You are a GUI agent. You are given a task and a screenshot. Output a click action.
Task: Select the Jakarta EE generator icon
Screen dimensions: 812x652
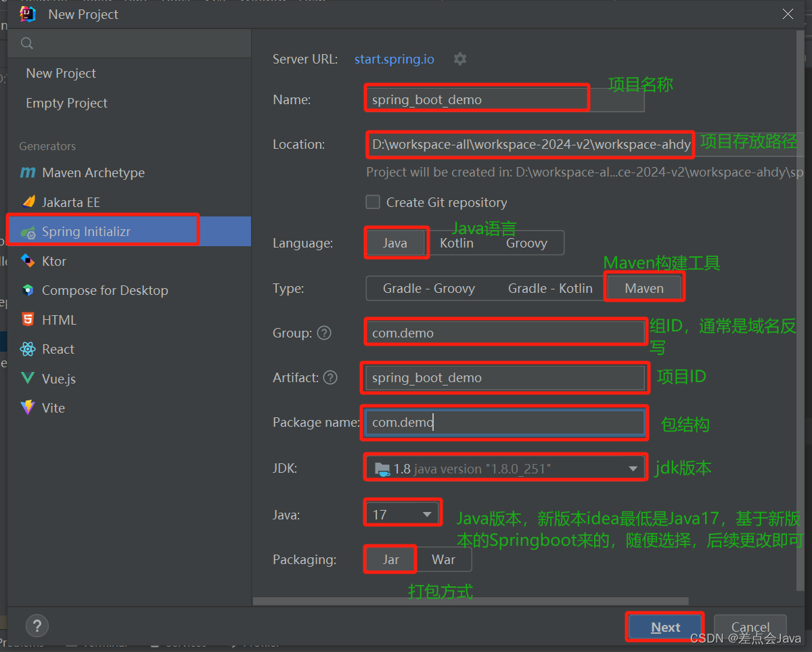tap(28, 202)
